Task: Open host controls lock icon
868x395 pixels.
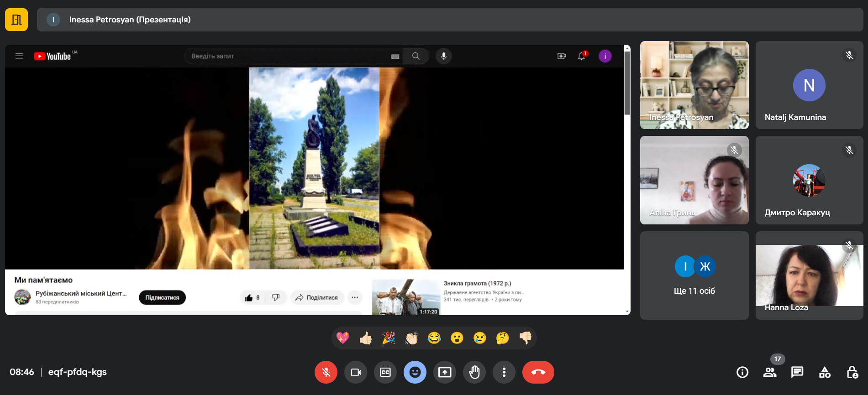Action: click(852, 372)
